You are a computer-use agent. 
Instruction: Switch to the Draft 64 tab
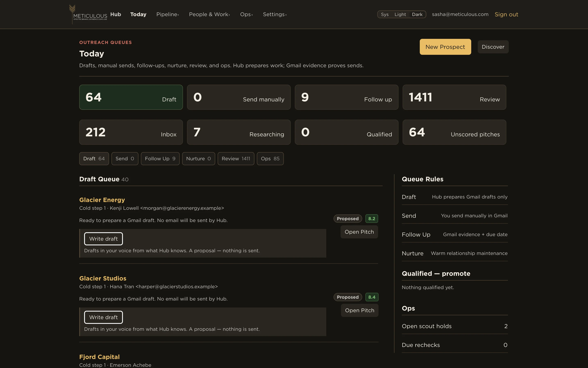(x=94, y=159)
